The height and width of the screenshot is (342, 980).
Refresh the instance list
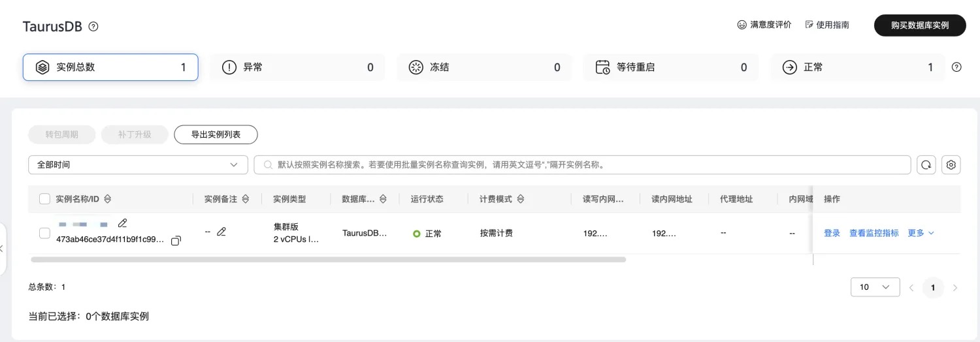[926, 165]
